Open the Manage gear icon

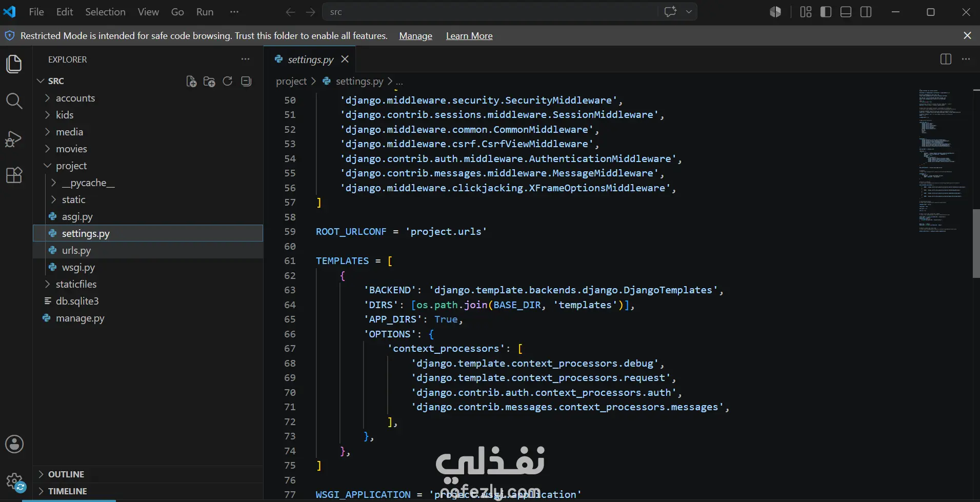click(15, 482)
